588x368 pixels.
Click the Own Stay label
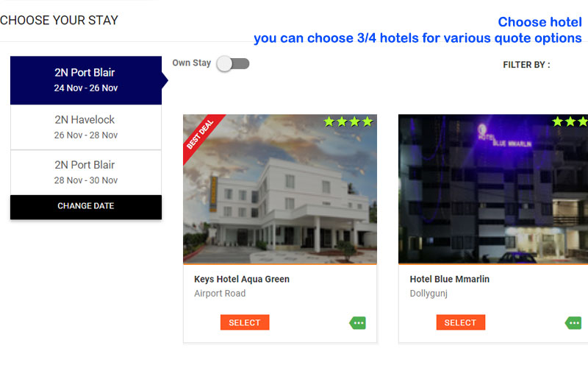click(x=192, y=63)
